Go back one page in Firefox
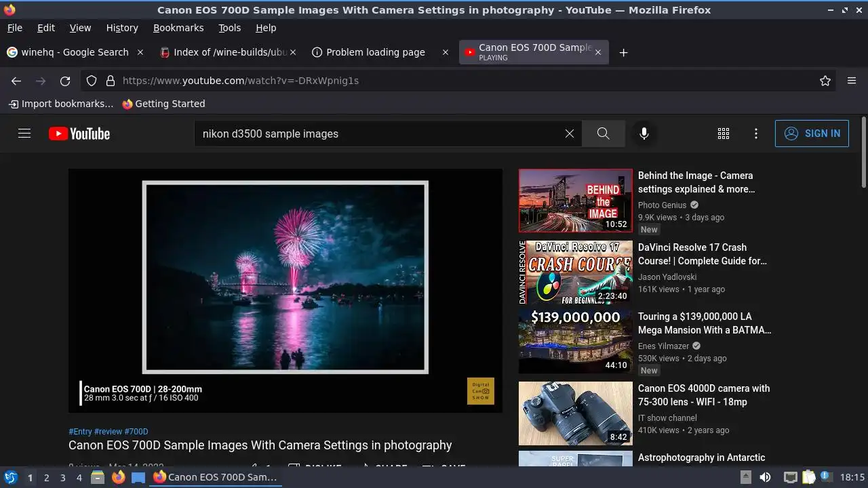The height and width of the screenshot is (488, 868). point(16,81)
